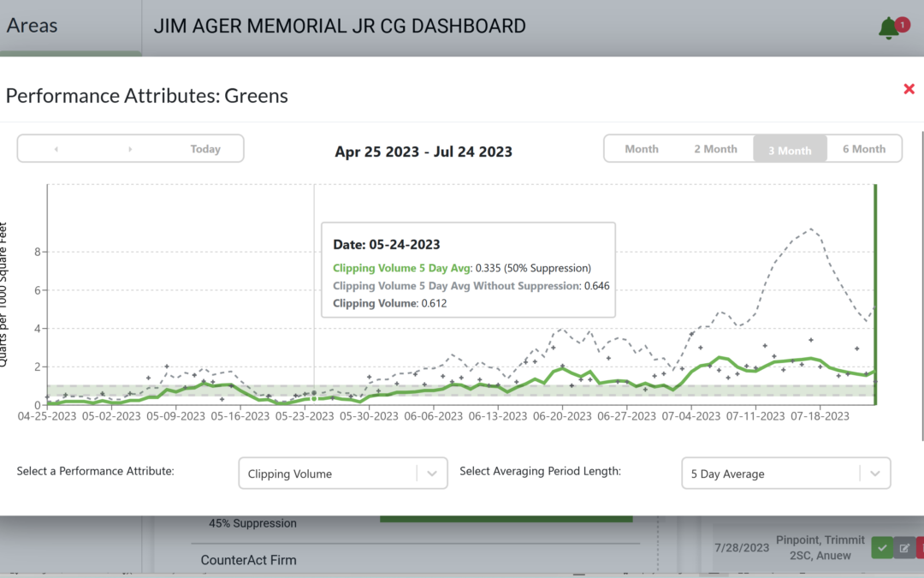The height and width of the screenshot is (578, 924).
Task: Advance to the next date range arrow
Action: click(x=130, y=149)
